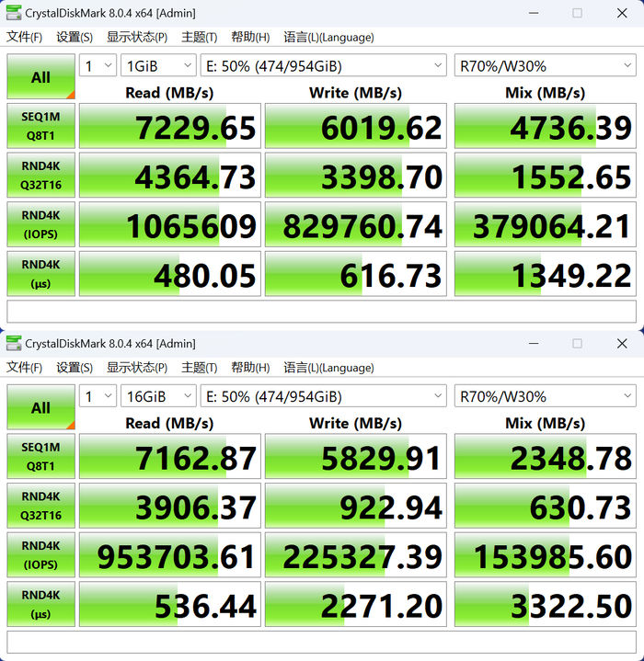Click sequential write result 6019.62
Screen dimensions: 644x661
click(355, 126)
